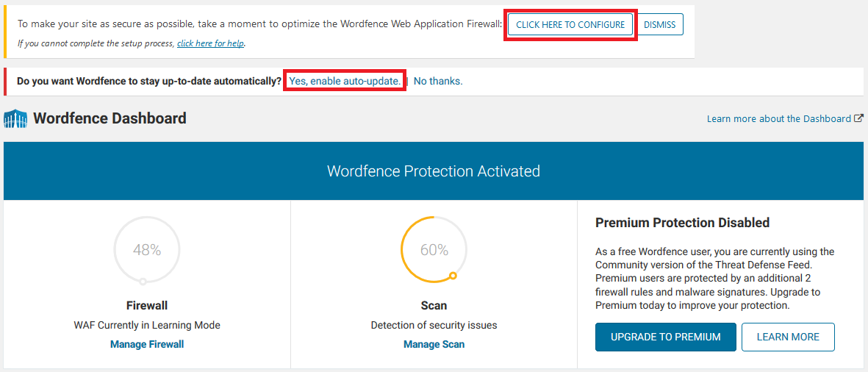Click the 'Scan' section title
This screenshot has height=372, width=868.
click(434, 306)
